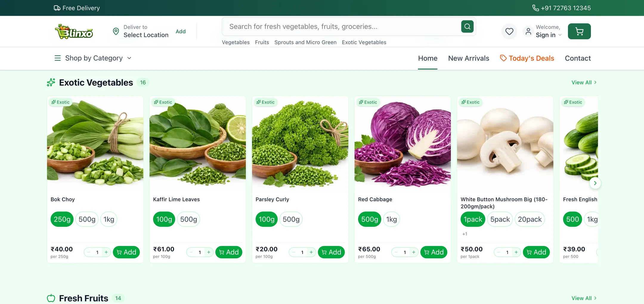Screen dimensions: 644x304
Task: Pick 5pack for White Button Mushroom
Action: tap(500, 219)
